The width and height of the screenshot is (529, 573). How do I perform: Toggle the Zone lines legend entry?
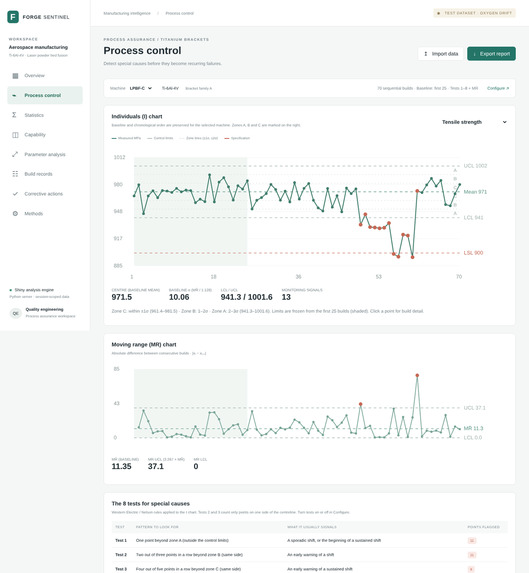(199, 138)
